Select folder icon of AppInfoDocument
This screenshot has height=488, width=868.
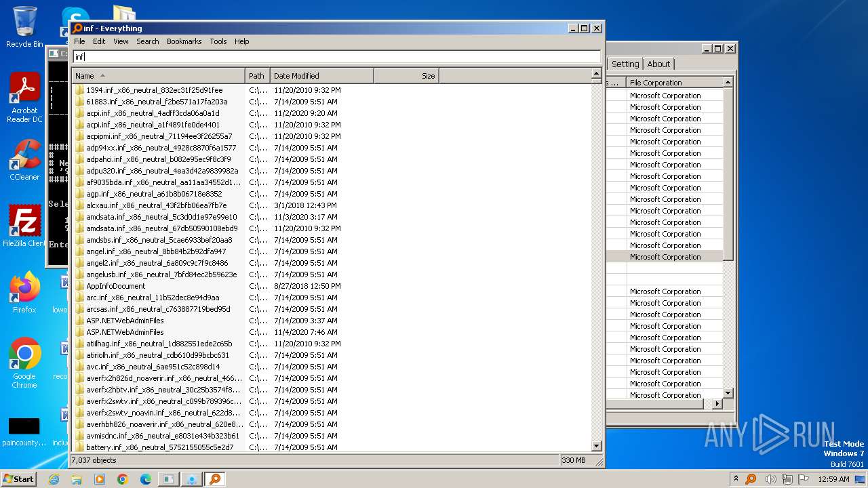79,286
